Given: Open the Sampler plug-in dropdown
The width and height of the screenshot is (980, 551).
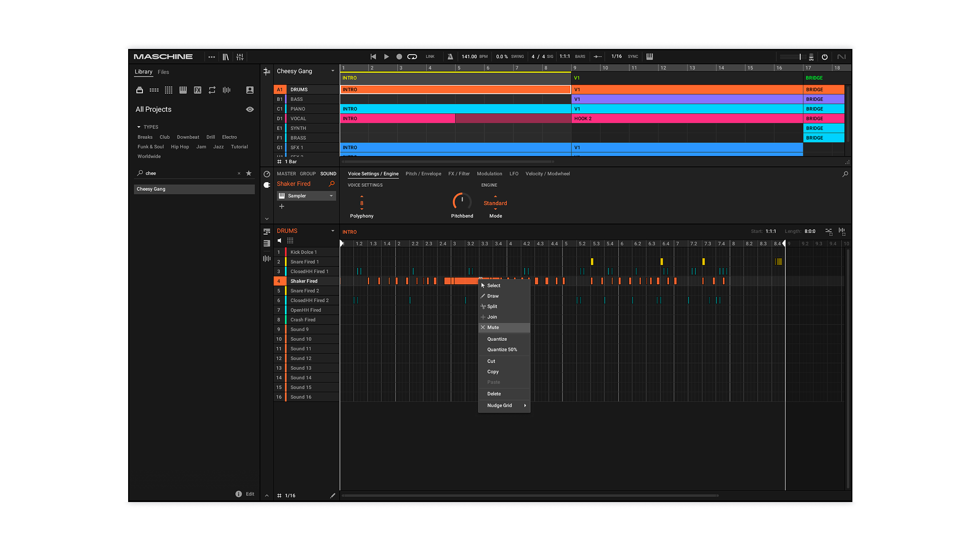Looking at the screenshot, I should (331, 196).
